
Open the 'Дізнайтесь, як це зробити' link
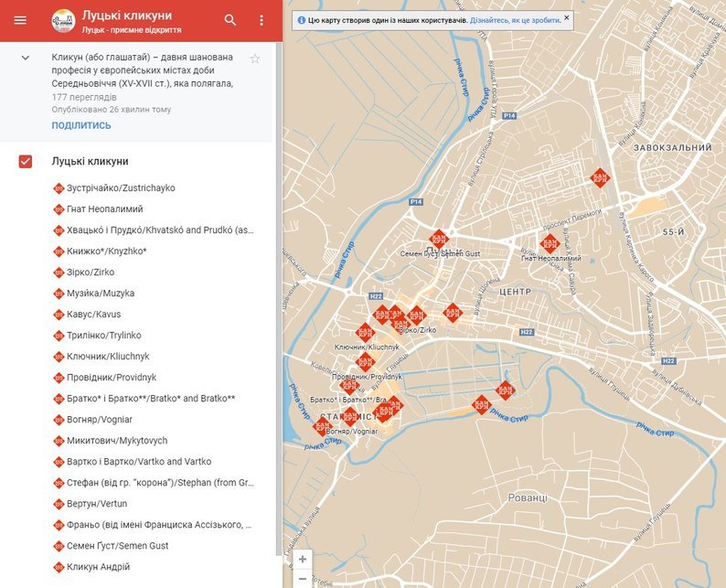pyautogui.click(x=515, y=18)
